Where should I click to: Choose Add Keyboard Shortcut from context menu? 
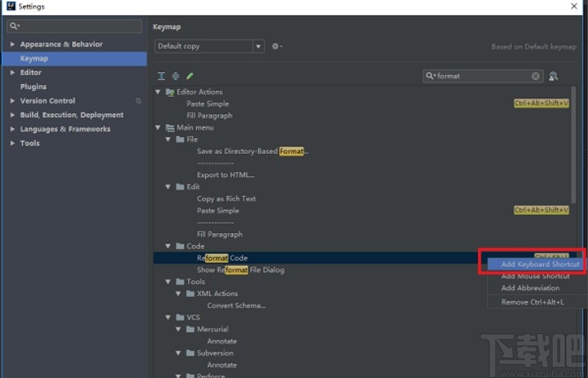tap(539, 264)
